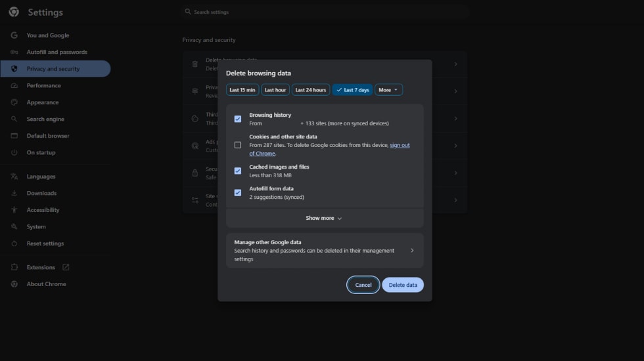Screen dimensions: 644x361
Task: Open Manage other Google data arrow
Action: click(x=412, y=250)
